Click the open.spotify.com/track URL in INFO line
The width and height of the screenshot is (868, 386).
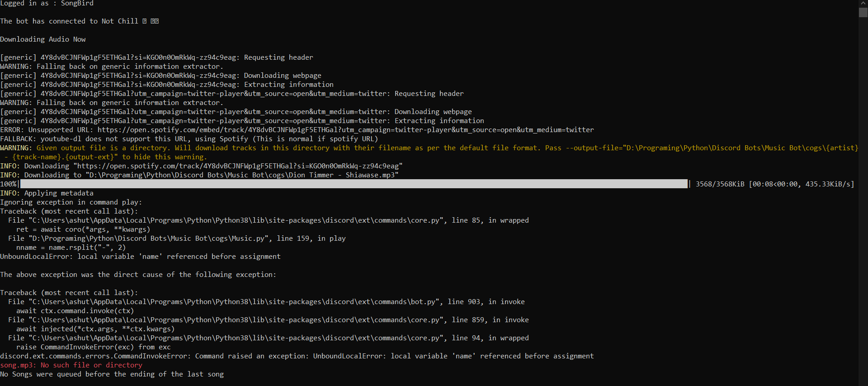[x=238, y=166]
